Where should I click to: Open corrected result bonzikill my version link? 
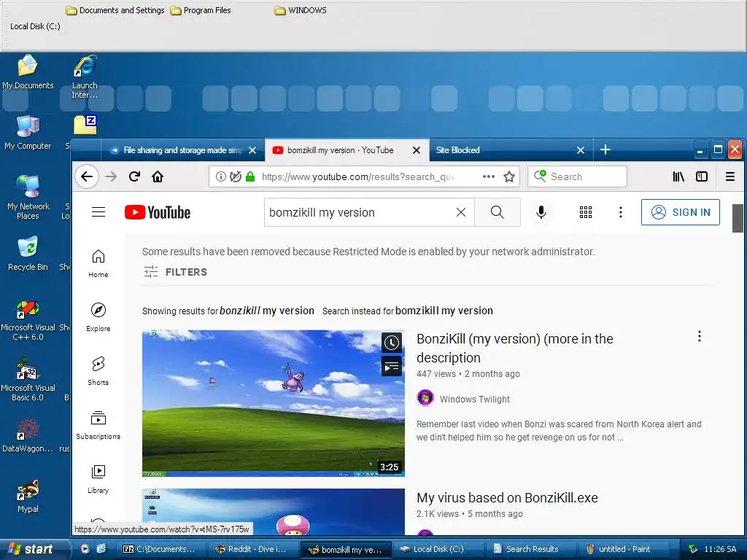pyautogui.click(x=267, y=311)
